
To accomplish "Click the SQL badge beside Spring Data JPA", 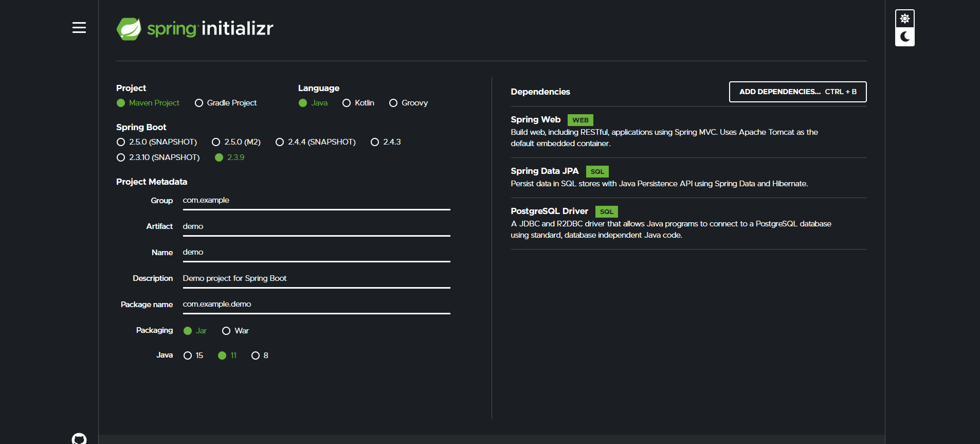I will point(597,171).
